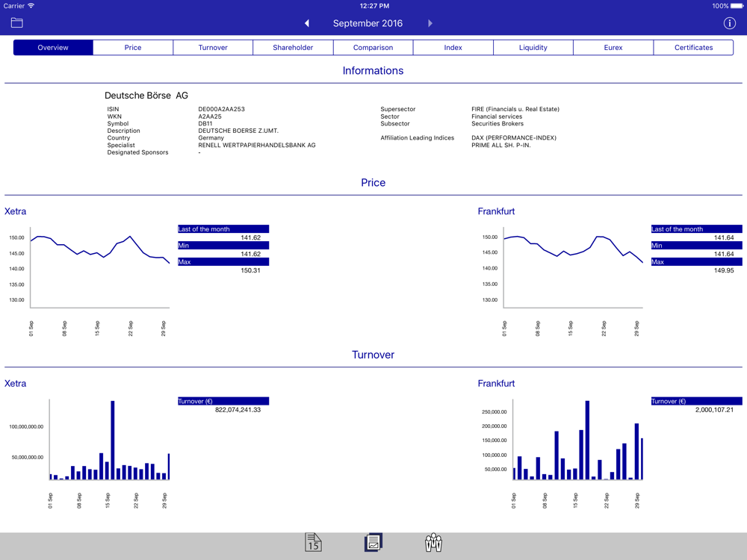The width and height of the screenshot is (747, 560).
Task: Go to the next month arrow
Action: click(430, 23)
